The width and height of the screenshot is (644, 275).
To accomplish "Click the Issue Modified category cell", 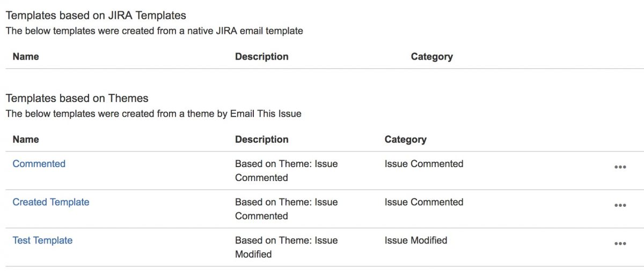I will coord(416,240).
